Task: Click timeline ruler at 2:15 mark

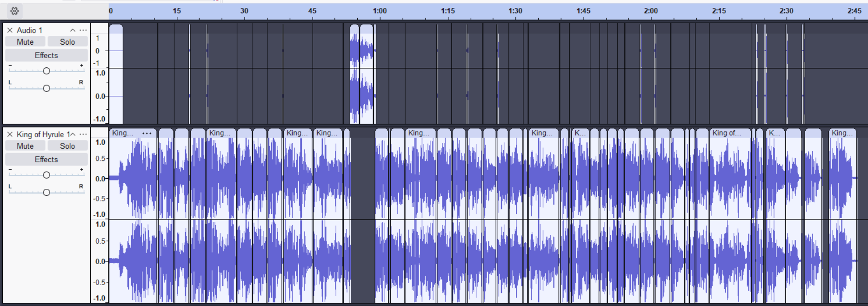Action: click(x=719, y=11)
